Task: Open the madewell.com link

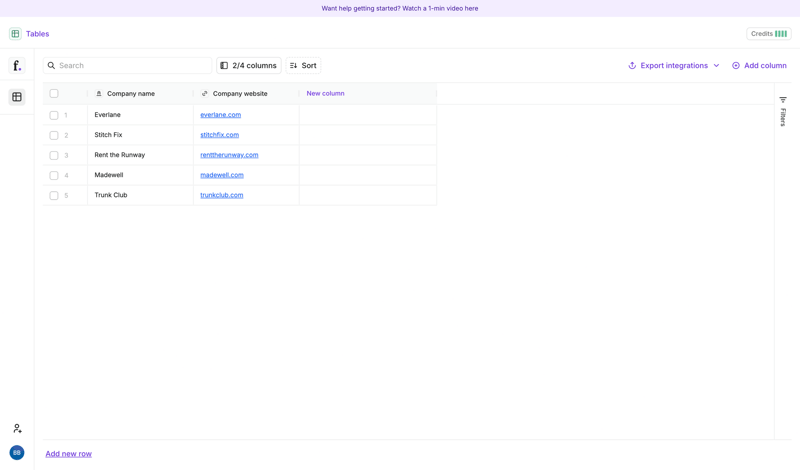Action: tap(222, 175)
